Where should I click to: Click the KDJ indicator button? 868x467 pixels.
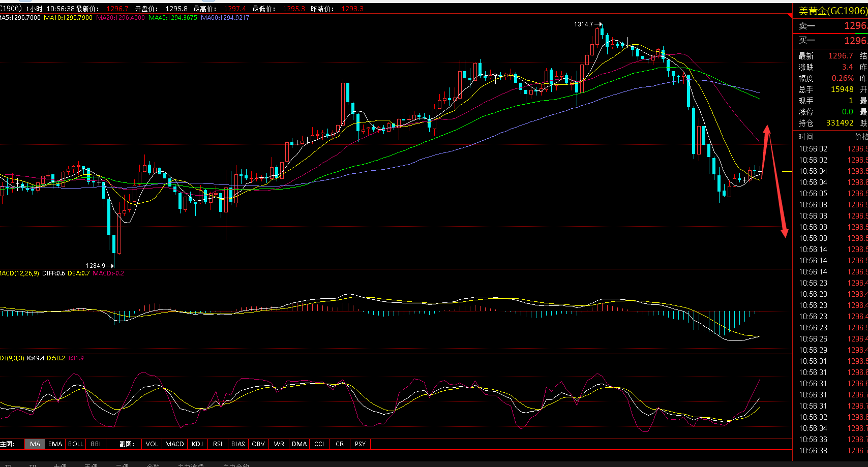pyautogui.click(x=197, y=444)
